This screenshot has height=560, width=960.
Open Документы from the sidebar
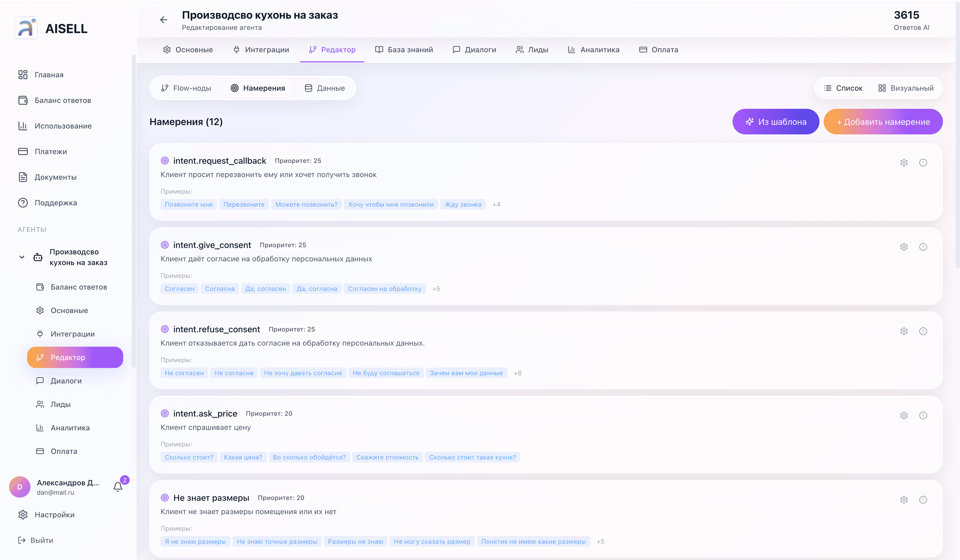pos(56,177)
